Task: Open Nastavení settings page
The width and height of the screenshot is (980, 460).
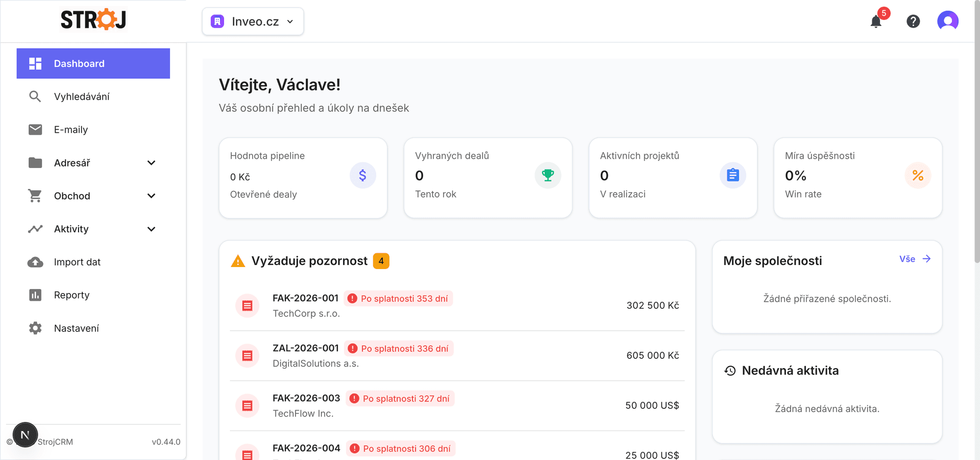Action: [77, 328]
